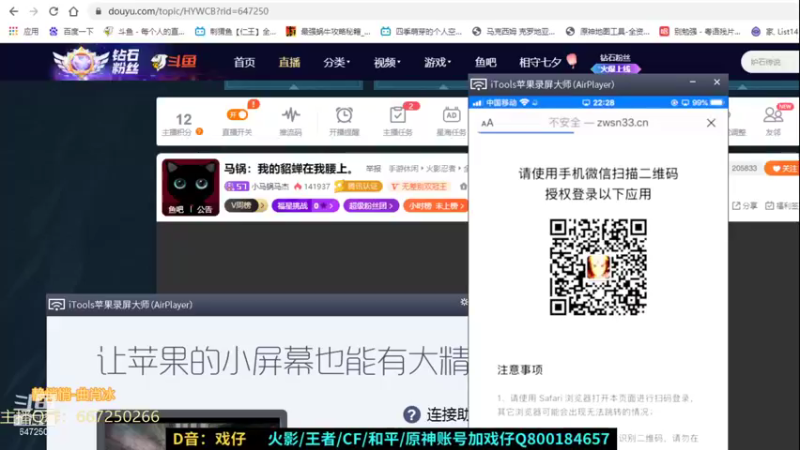Open the 推流码 waveform icon
This screenshot has width=800, height=450.
point(291,115)
